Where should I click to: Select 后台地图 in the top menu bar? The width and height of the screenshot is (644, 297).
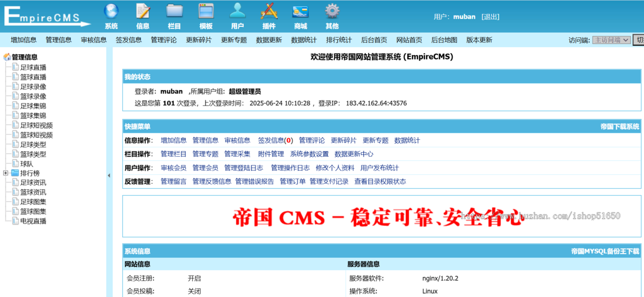point(444,40)
